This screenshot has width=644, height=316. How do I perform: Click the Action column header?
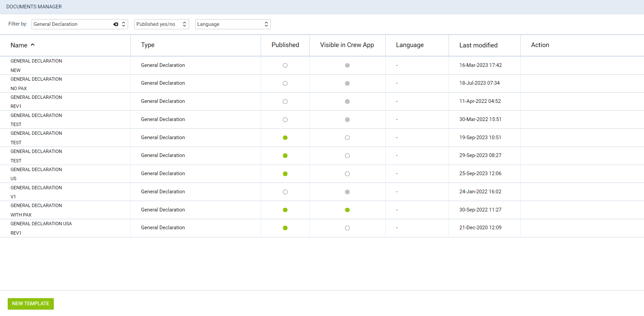pos(540,45)
